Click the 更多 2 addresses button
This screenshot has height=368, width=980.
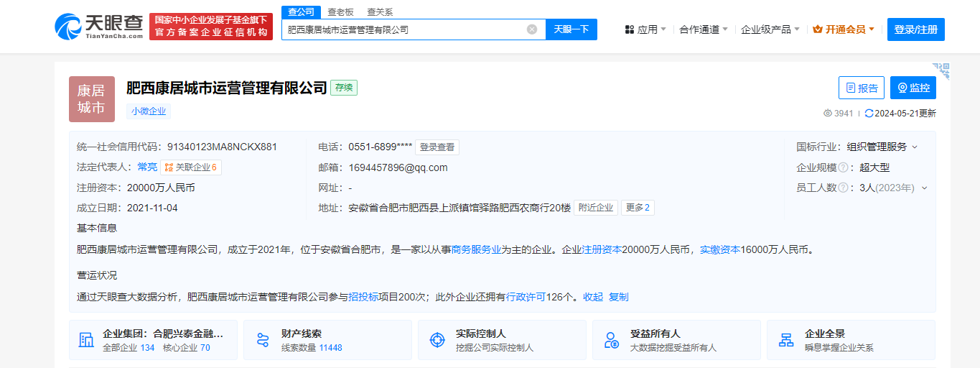click(638, 208)
